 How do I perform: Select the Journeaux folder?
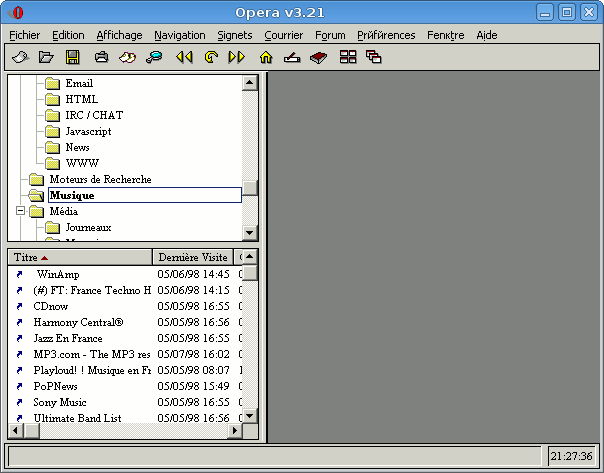tap(88, 228)
